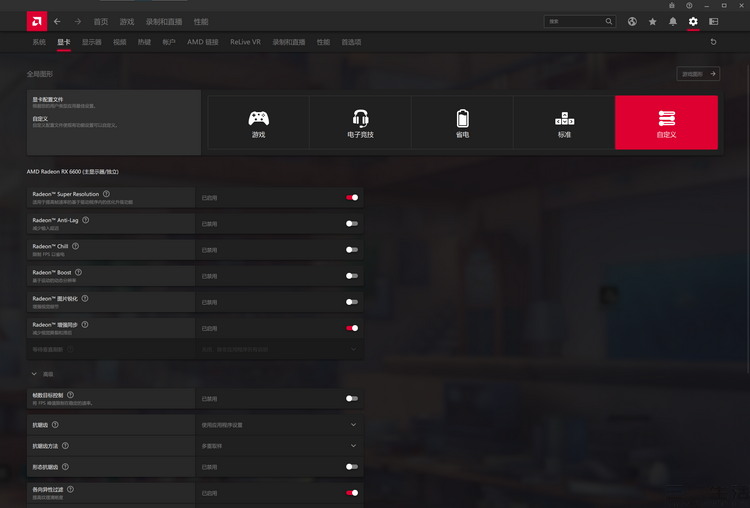Toggle the sidebar panel layout icon
Image resolution: width=750 pixels, height=508 pixels.
pos(713,22)
